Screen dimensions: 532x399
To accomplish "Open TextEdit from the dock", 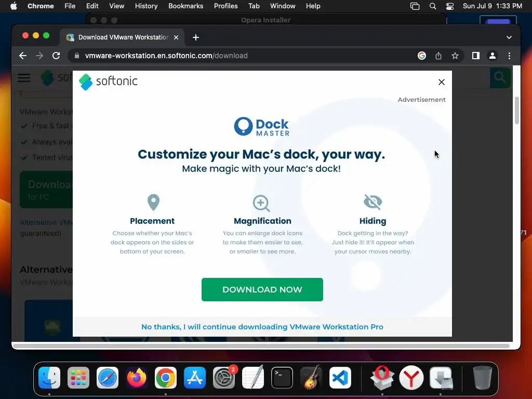I will (x=253, y=378).
